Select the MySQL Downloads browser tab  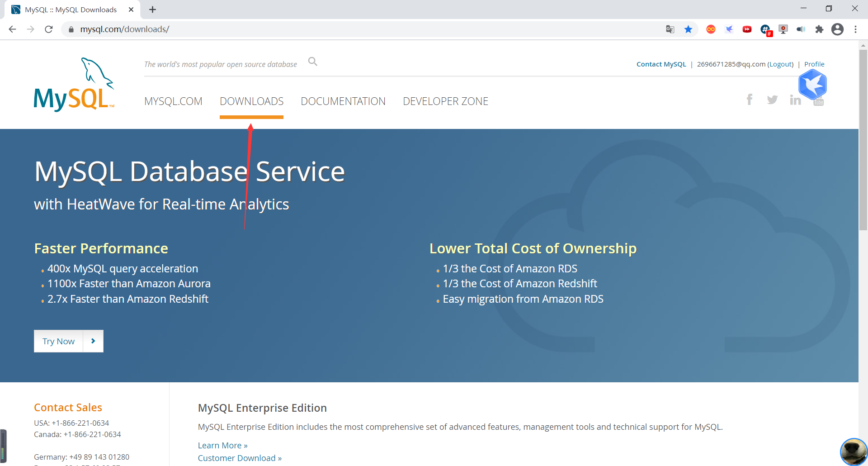tap(72, 10)
